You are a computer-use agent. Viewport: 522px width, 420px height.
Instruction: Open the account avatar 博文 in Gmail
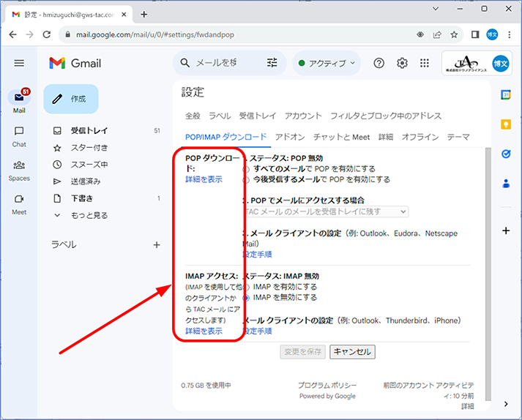[x=500, y=63]
